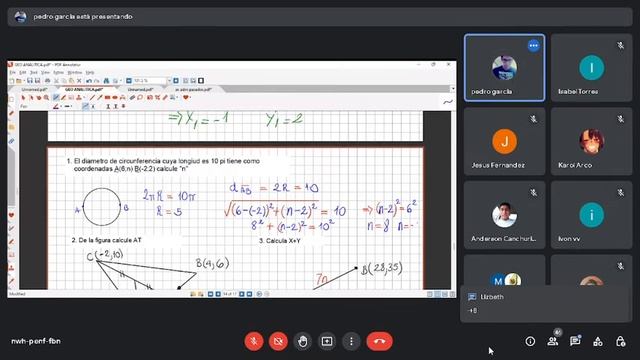Show the participants list

click(x=553, y=341)
